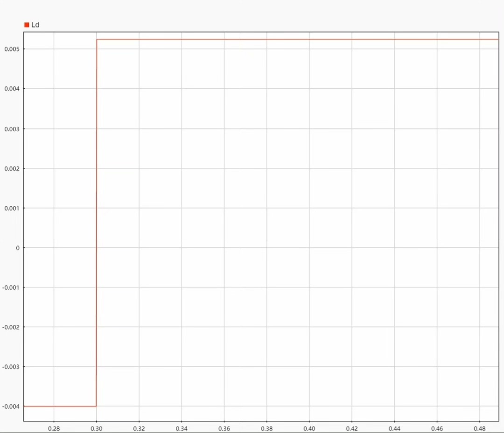Click the -0.001 y-axis tick label
This screenshot has height=433, width=504.
[x=11, y=287]
